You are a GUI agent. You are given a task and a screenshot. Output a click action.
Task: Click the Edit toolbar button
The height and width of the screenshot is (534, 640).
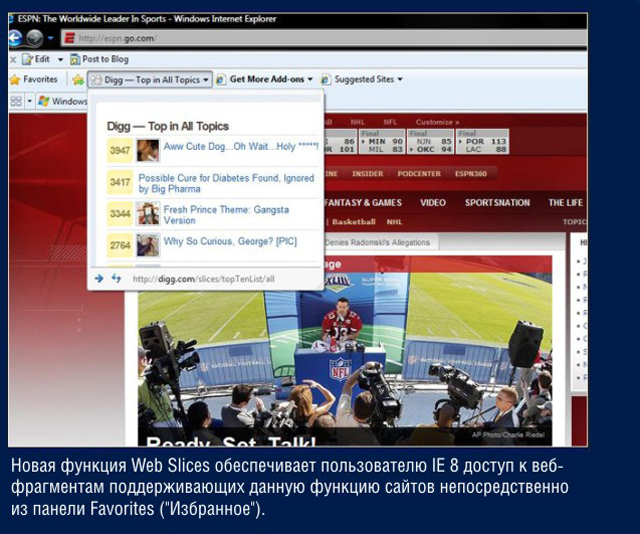[37, 59]
